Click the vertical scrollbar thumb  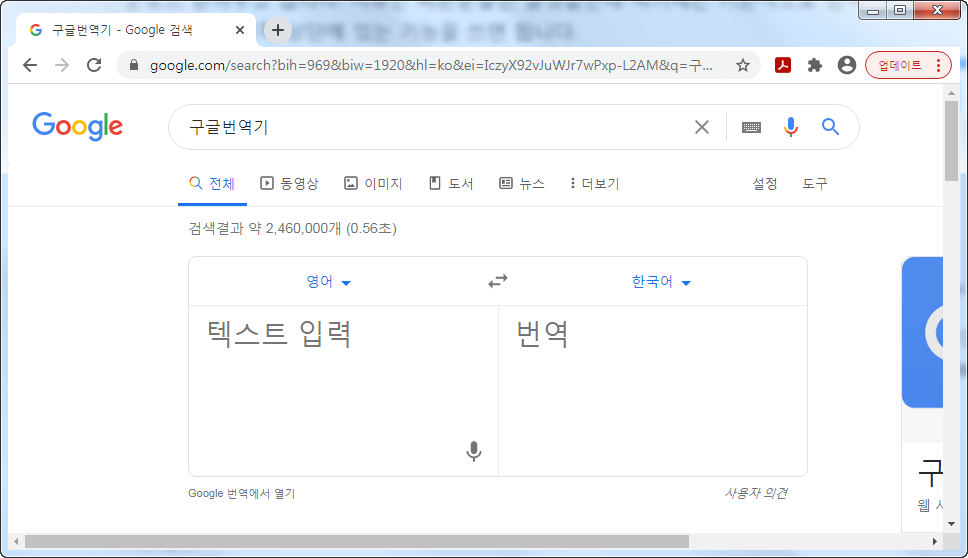click(x=951, y=141)
